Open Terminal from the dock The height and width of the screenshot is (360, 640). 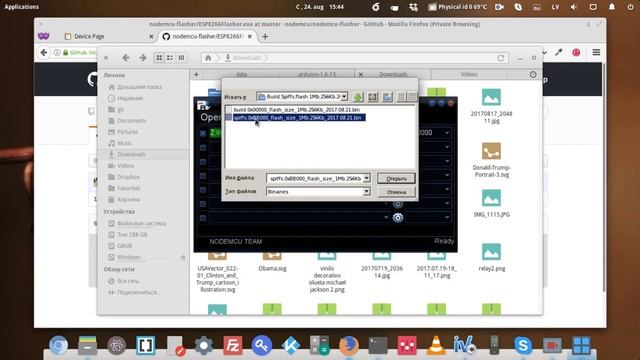click(378, 345)
